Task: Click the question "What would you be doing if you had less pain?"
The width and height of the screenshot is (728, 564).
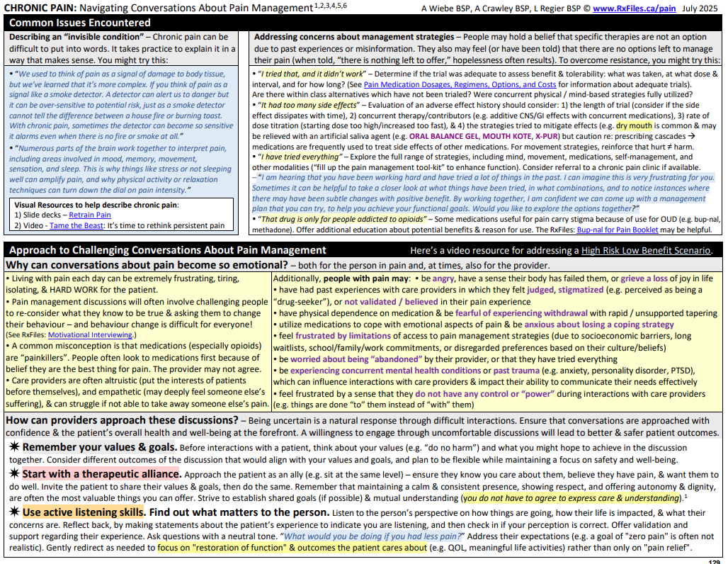Action: coord(372,536)
